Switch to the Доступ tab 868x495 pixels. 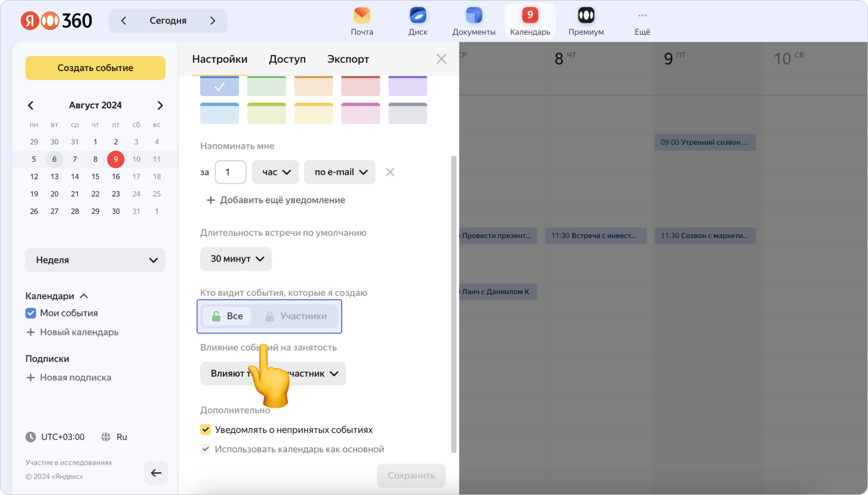click(287, 59)
